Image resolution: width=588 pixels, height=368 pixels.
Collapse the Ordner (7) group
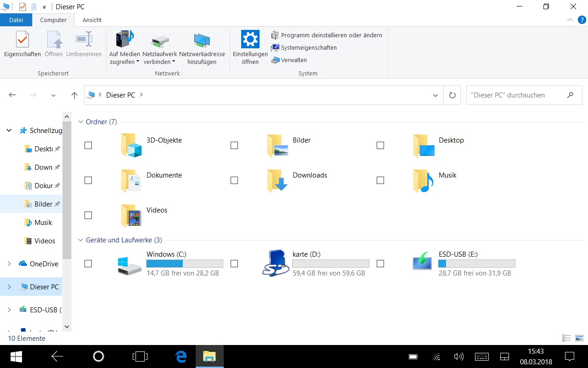[x=81, y=122]
